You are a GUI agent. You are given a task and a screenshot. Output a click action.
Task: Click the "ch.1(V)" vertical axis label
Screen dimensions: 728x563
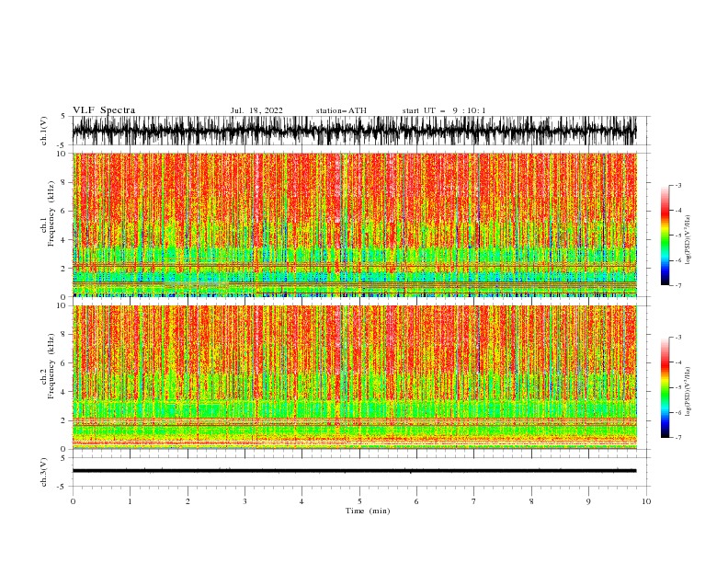click(44, 131)
